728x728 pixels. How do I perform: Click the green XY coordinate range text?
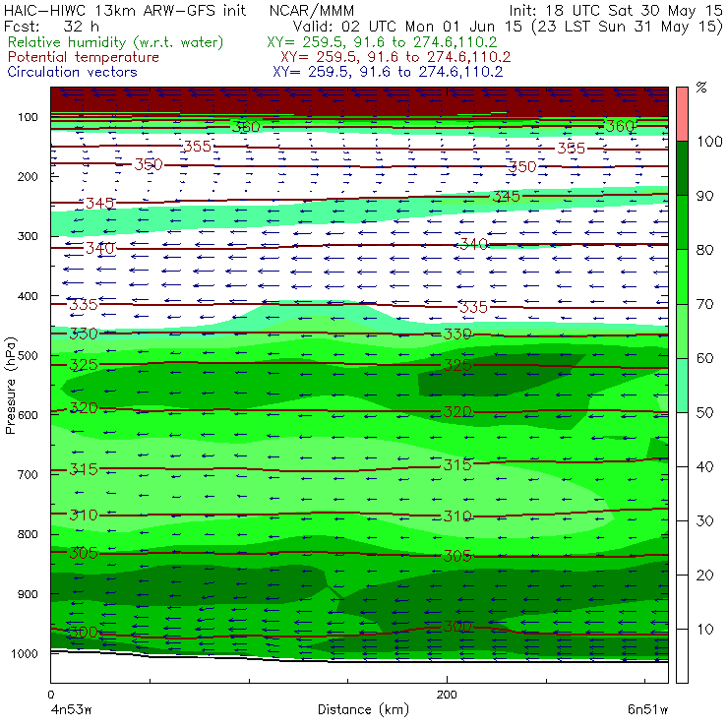382,42
